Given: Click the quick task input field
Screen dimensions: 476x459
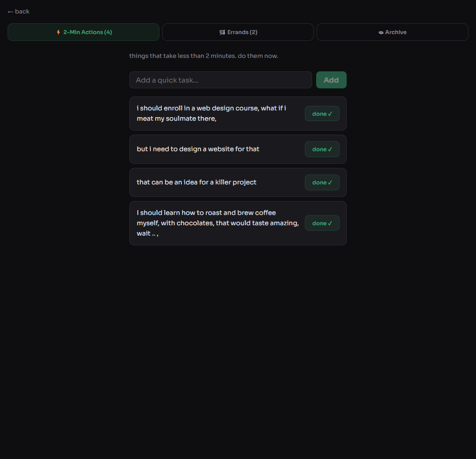Looking at the screenshot, I should click(220, 80).
